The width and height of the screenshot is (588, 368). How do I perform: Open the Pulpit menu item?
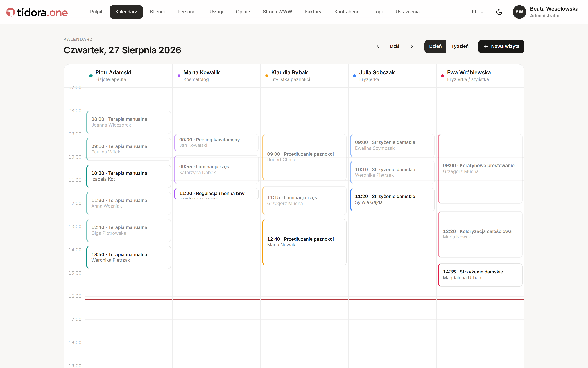point(96,12)
